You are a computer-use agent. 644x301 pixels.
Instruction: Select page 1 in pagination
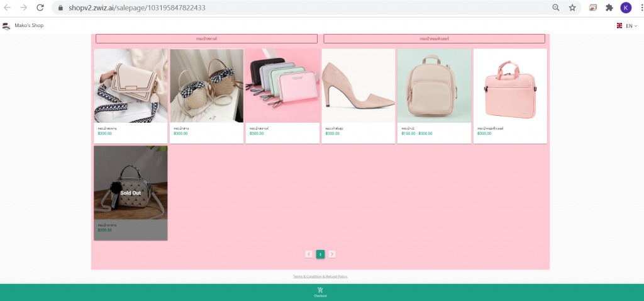[x=320, y=254]
